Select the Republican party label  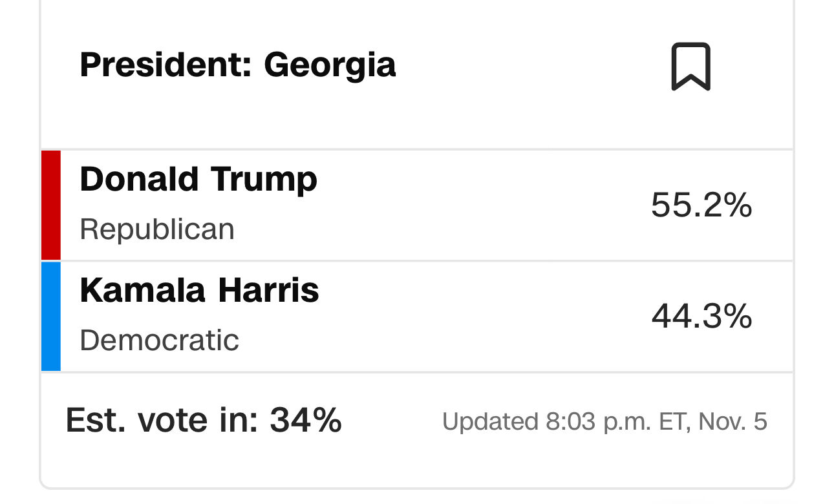157,229
